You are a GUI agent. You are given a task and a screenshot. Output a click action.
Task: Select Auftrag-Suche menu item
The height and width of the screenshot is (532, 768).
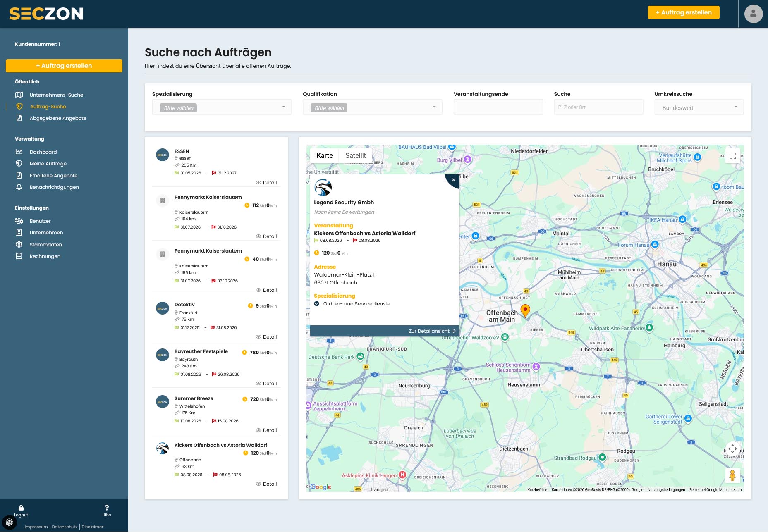(48, 107)
